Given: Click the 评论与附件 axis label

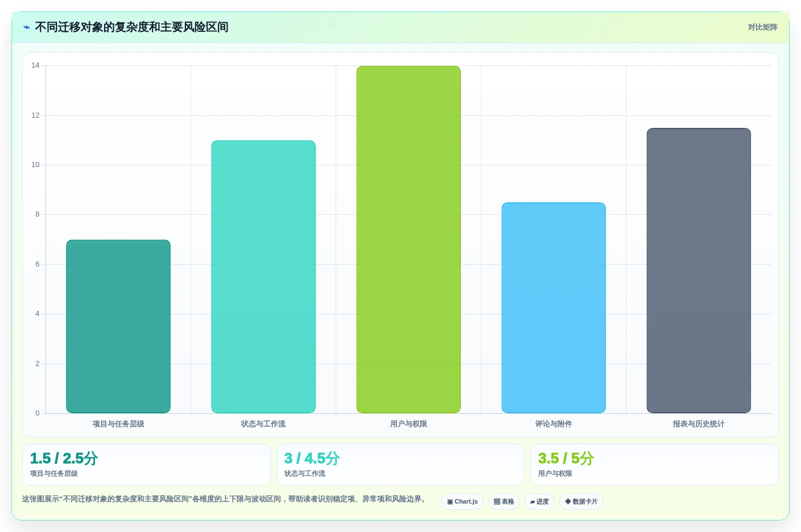Looking at the screenshot, I should click(x=554, y=424).
